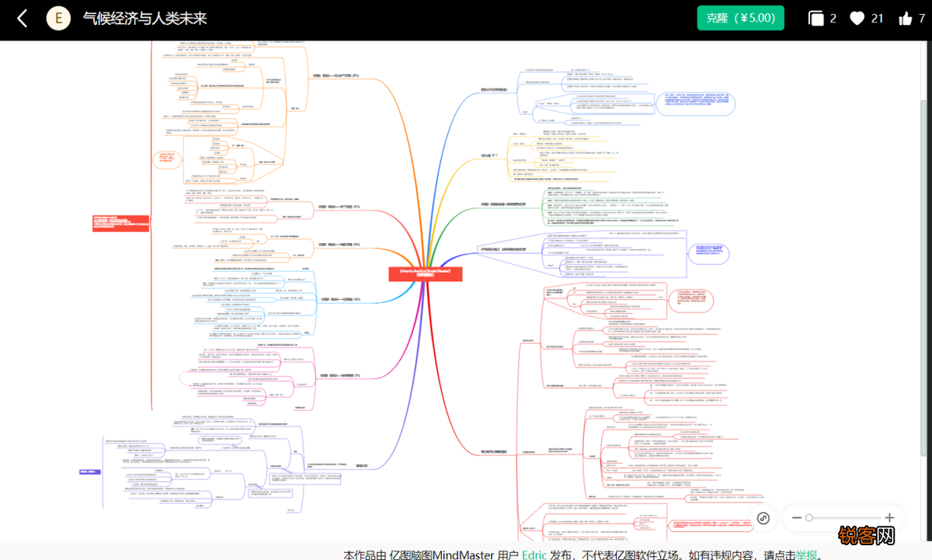Click the copies count icon showing 2
Image resolution: width=932 pixels, height=560 pixels.
click(x=815, y=19)
